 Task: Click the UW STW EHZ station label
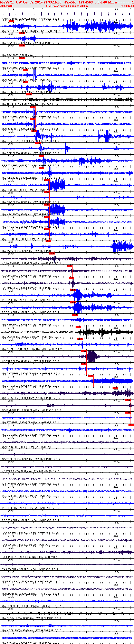click(31, 386)
